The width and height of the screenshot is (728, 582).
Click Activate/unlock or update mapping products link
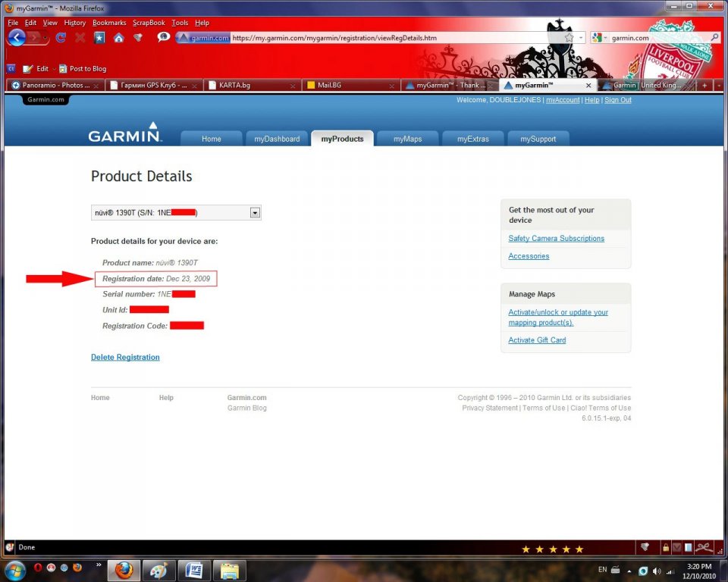(558, 318)
